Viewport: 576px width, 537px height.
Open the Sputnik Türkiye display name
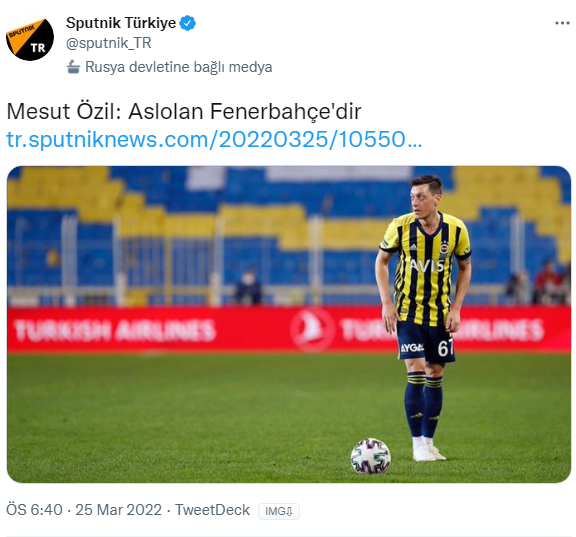(x=121, y=23)
